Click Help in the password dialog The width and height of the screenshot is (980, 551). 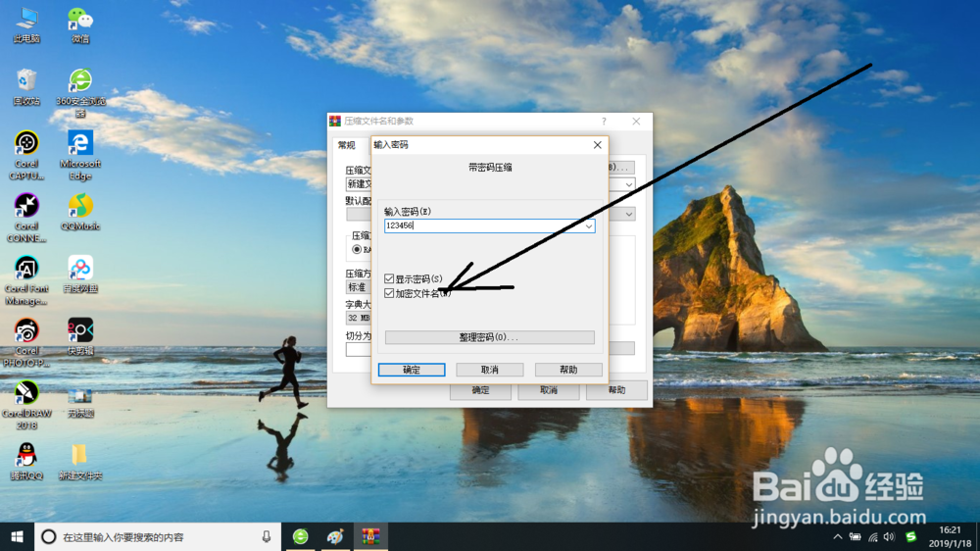coord(568,370)
